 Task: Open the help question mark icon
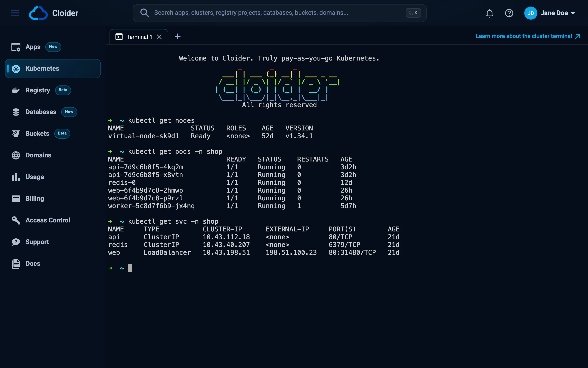509,13
